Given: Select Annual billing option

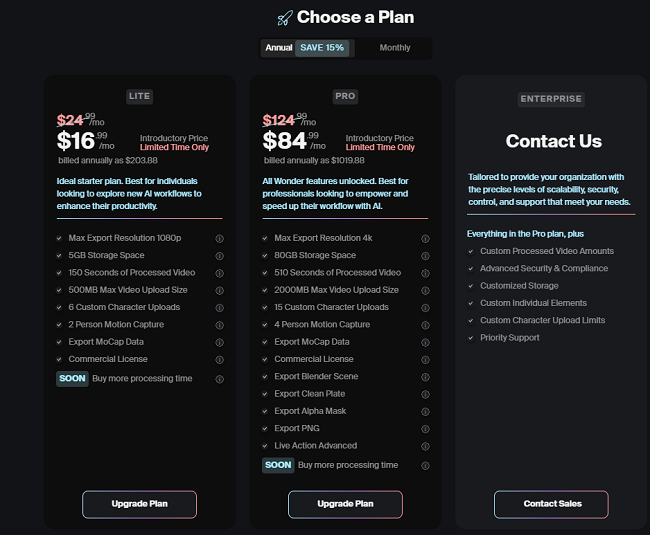Looking at the screenshot, I should pyautogui.click(x=279, y=48).
